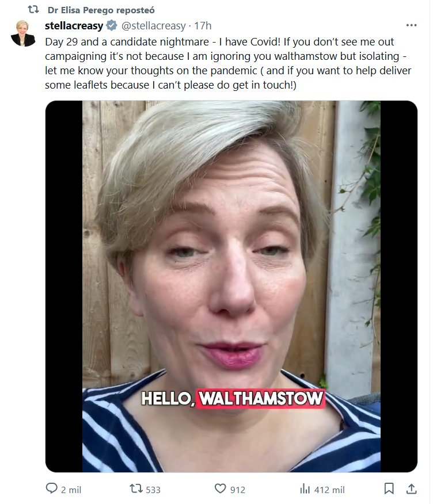Image resolution: width=433 pixels, height=504 pixels.
Task: Click the blue verified badge
Action: (x=111, y=26)
